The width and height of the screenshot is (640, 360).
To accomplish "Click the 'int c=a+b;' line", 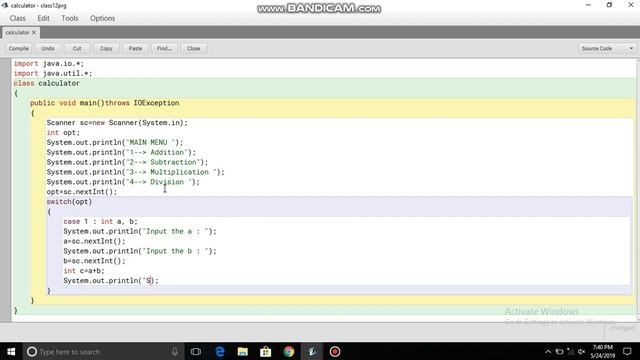I will (84, 271).
